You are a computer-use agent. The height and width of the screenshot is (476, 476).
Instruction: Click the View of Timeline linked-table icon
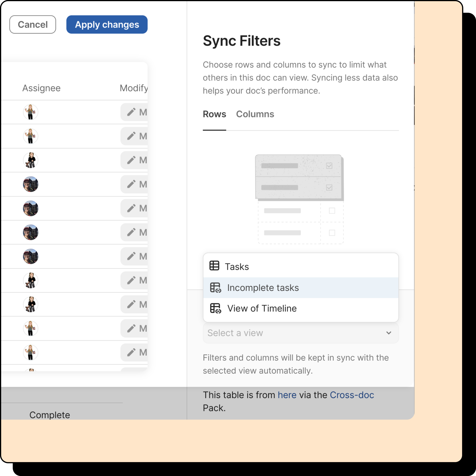(216, 308)
